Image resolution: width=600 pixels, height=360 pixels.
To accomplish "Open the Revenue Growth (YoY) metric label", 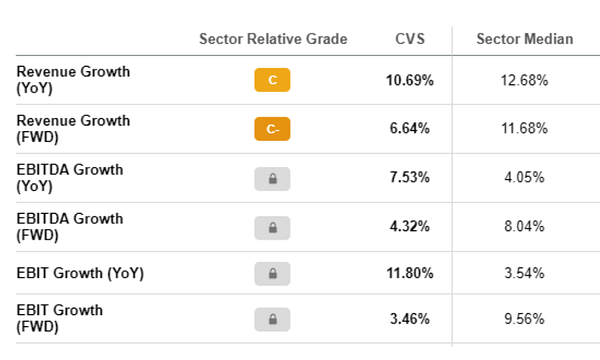I will pyautogui.click(x=73, y=80).
